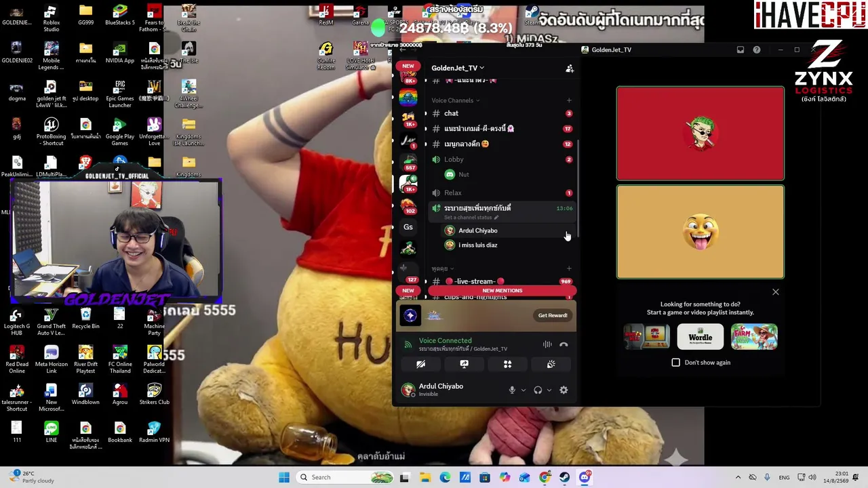Select the Google Play Games desktop icon
The image size is (868, 488).
(x=120, y=132)
